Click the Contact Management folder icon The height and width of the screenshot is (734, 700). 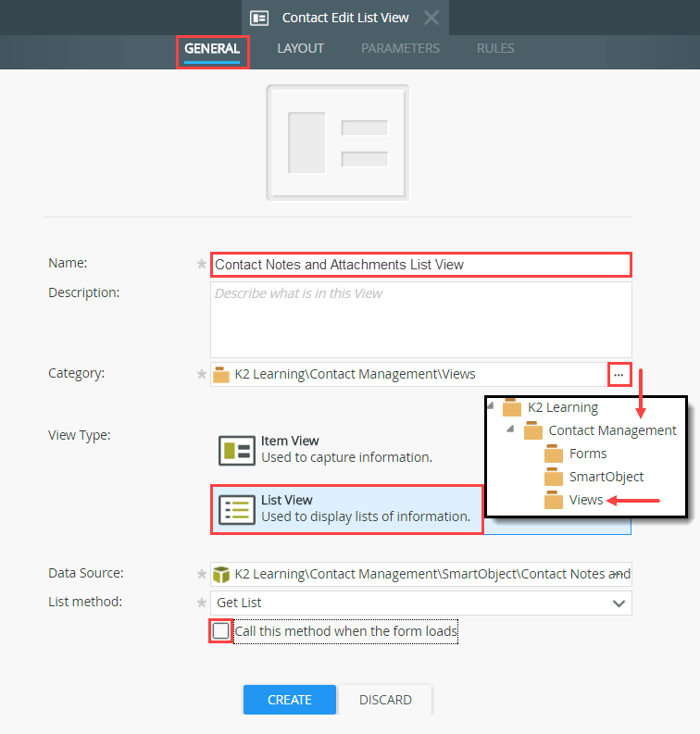(x=532, y=430)
